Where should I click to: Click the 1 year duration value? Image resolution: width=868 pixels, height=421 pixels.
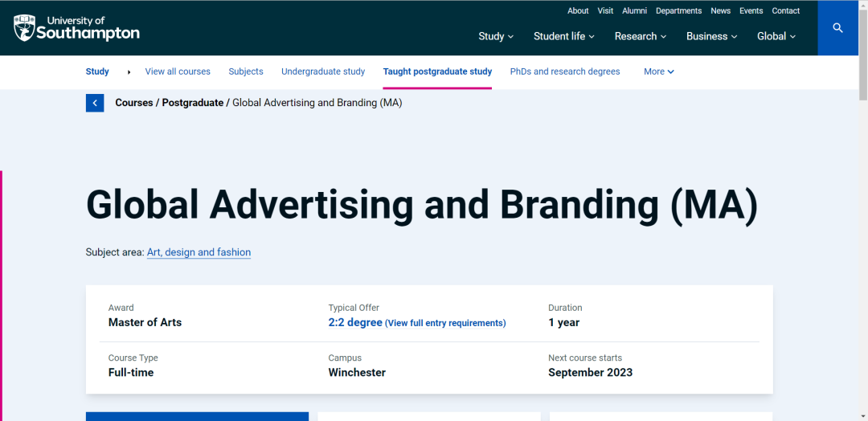[564, 322]
